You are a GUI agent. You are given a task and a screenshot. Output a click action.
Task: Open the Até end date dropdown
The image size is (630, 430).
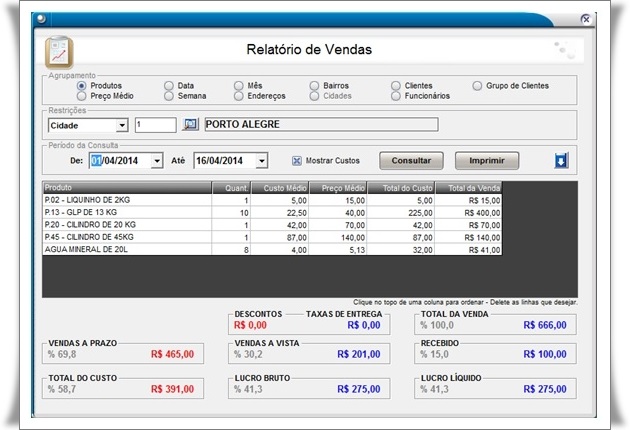(x=262, y=161)
